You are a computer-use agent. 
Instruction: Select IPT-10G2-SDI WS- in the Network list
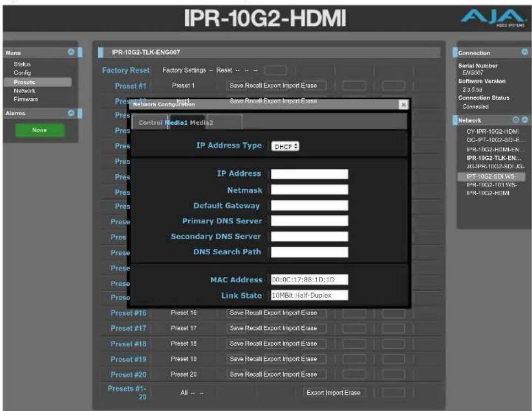[491, 177]
